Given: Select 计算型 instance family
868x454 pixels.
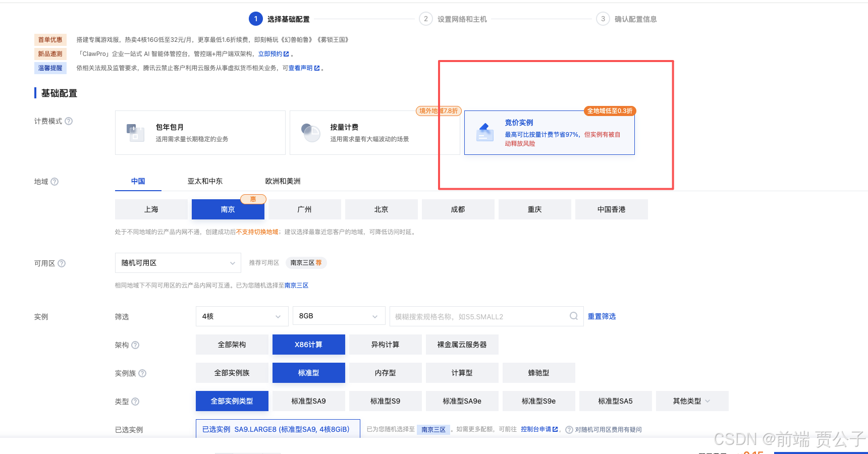Looking at the screenshot, I should (462, 373).
